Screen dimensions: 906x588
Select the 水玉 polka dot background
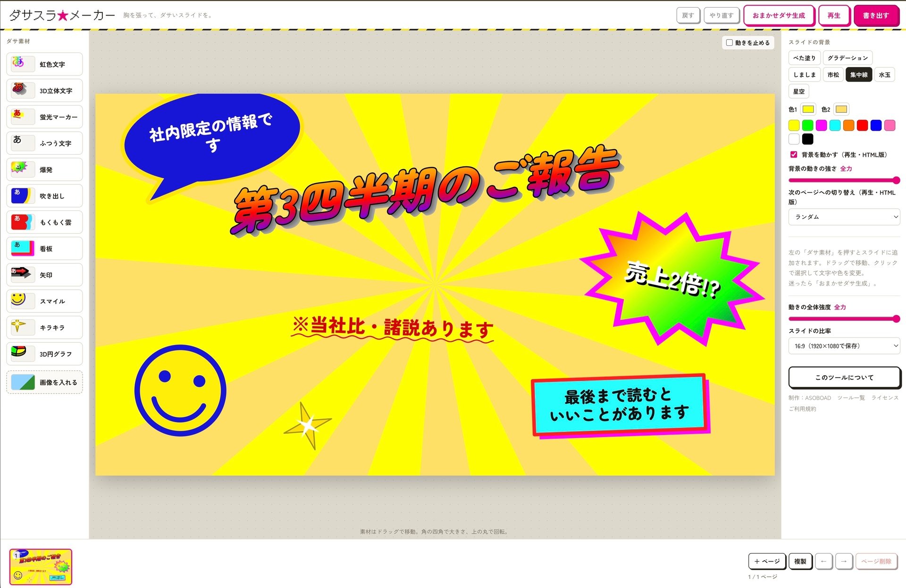coord(884,75)
